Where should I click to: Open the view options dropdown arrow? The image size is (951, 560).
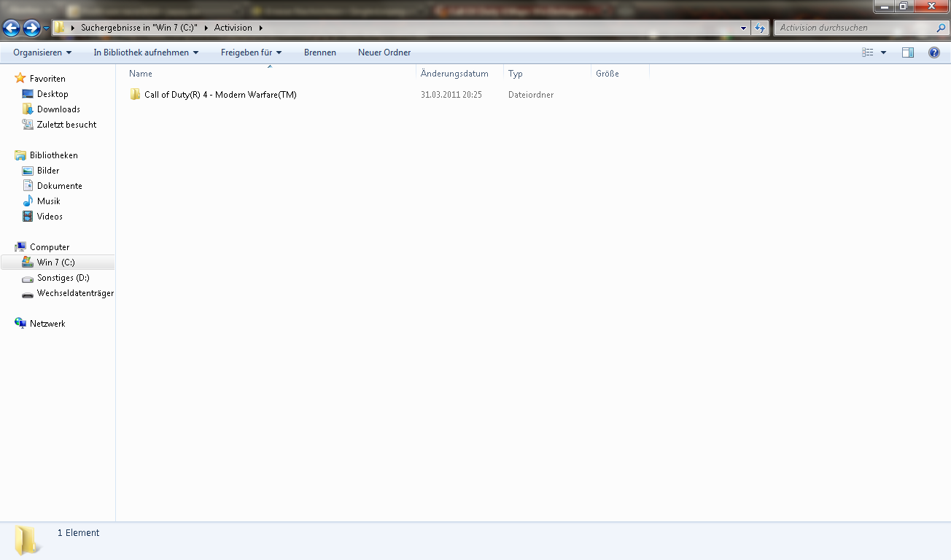(x=883, y=52)
